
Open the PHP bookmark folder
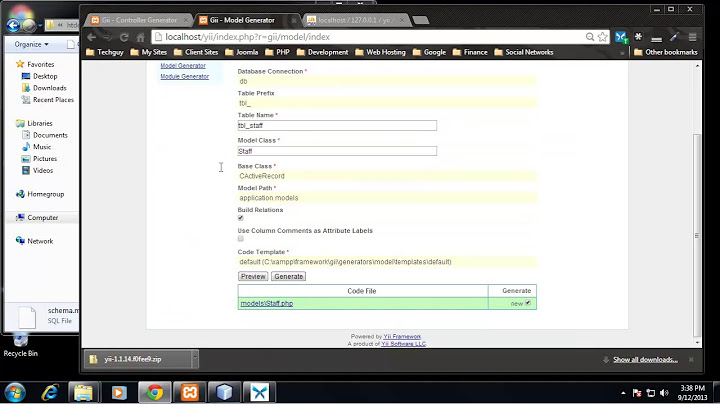277,52
